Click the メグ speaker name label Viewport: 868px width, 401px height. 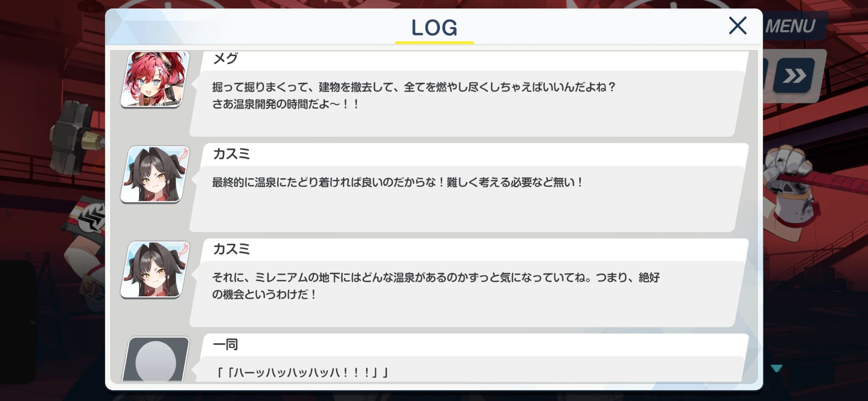(x=225, y=59)
